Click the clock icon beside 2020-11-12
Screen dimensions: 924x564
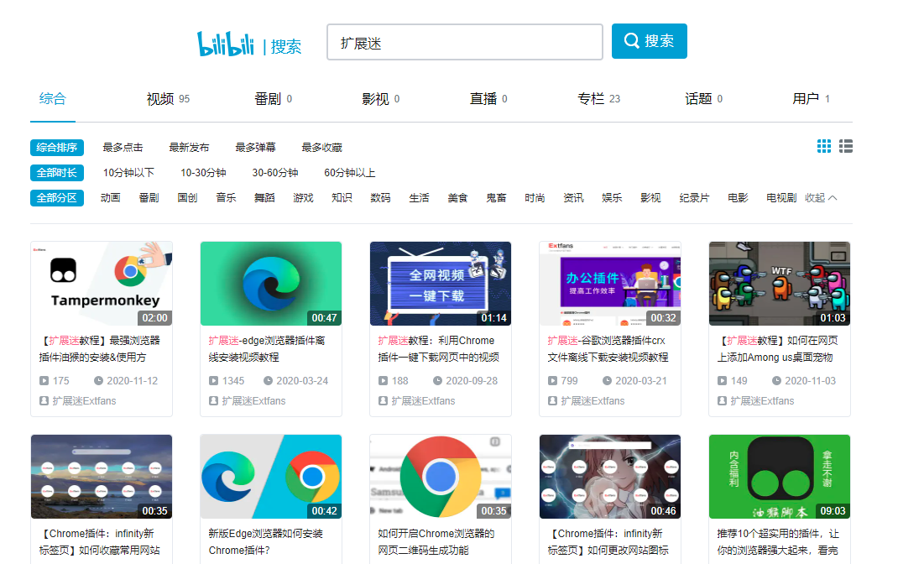click(98, 381)
